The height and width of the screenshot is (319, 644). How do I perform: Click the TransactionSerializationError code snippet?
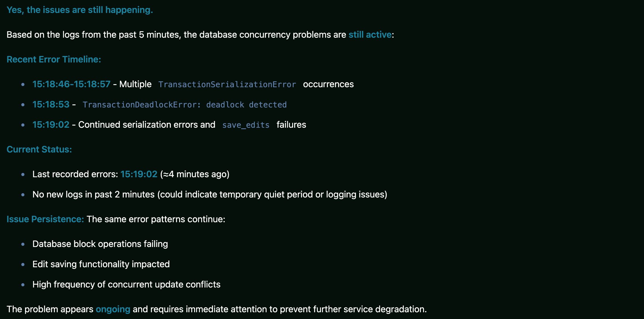(x=227, y=84)
